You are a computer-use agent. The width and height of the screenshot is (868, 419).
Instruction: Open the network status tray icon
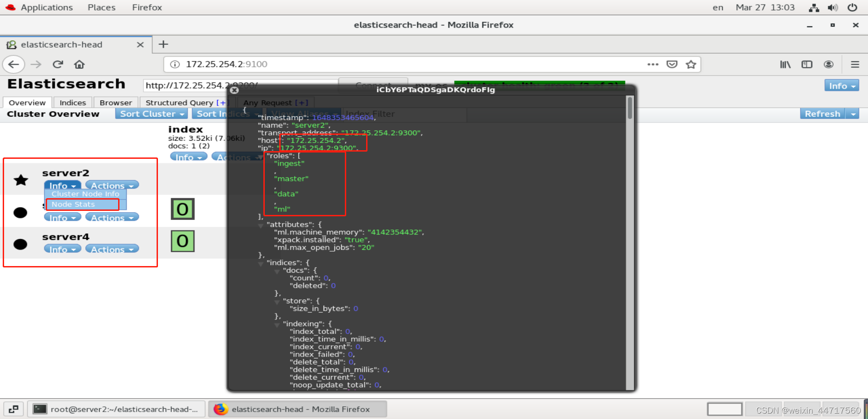814,7
